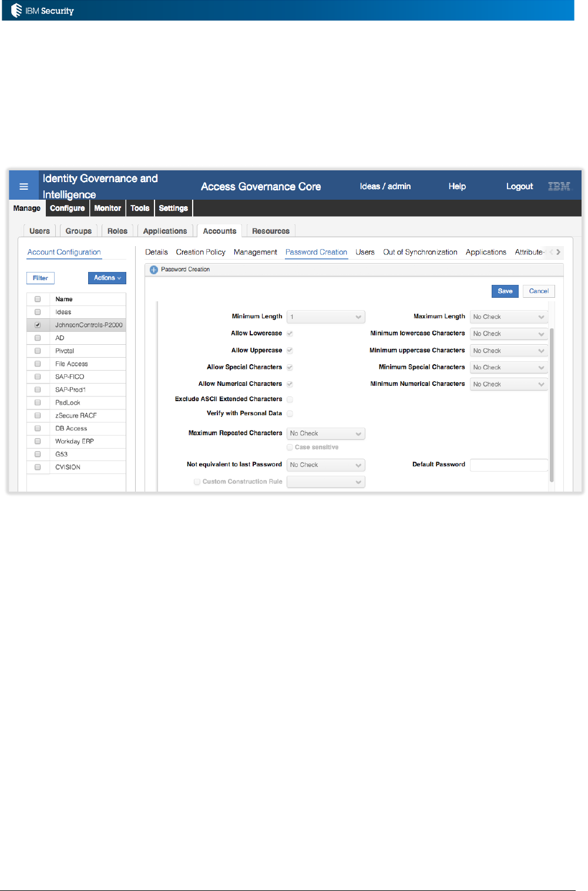Tick the Pivotal account checkbox
Screen dimensions: 588x891
click(38, 351)
